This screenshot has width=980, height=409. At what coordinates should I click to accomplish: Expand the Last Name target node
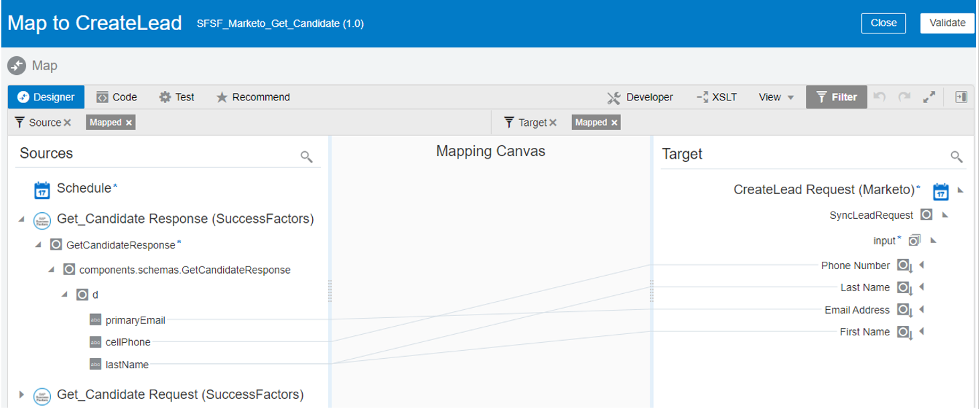click(x=922, y=287)
